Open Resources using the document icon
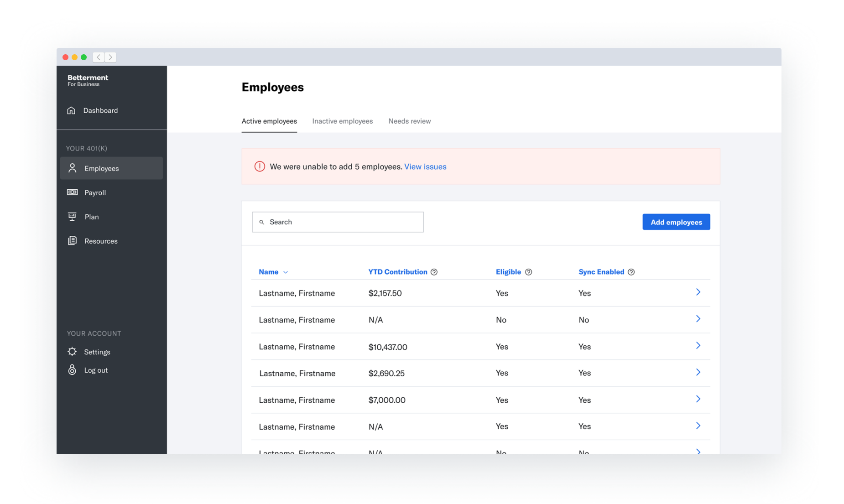 pyautogui.click(x=72, y=240)
